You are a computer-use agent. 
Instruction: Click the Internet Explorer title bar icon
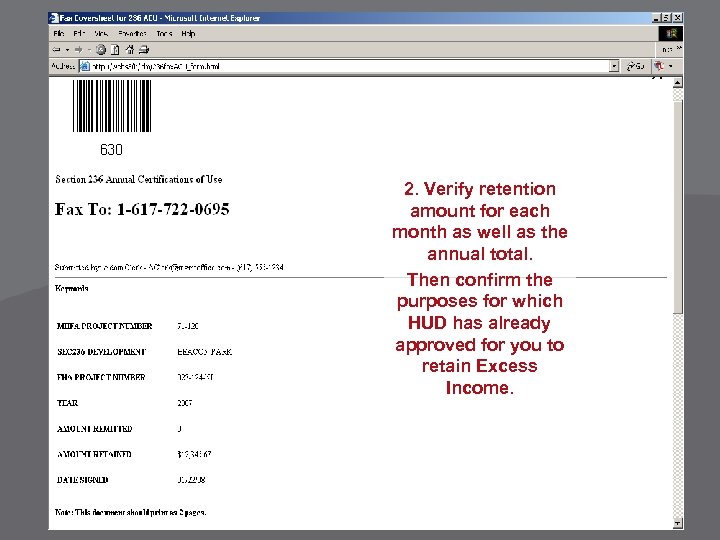[x=54, y=18]
